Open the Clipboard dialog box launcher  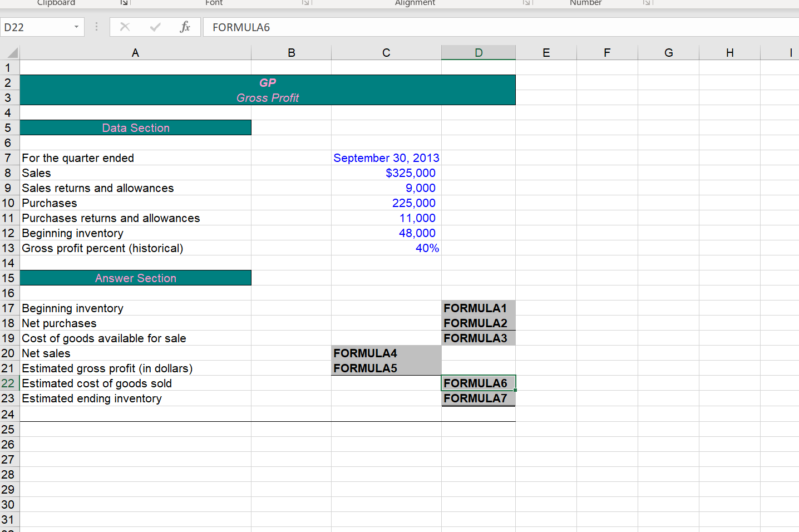coord(123,3)
